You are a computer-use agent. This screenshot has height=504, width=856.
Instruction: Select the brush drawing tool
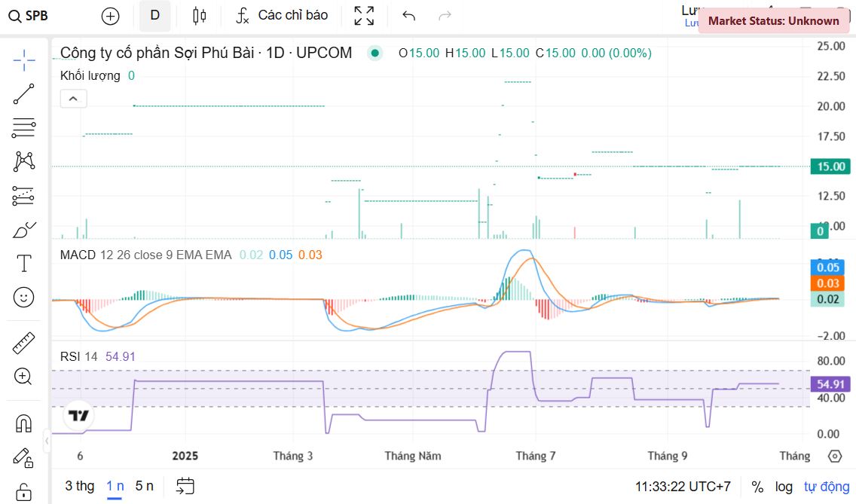coord(24,230)
